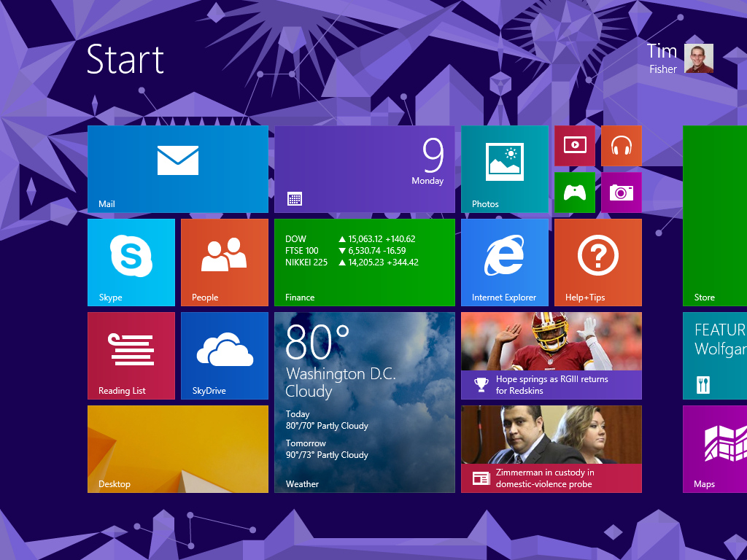Open the Xbox Games tile
Screen dimensions: 747x560
574,192
